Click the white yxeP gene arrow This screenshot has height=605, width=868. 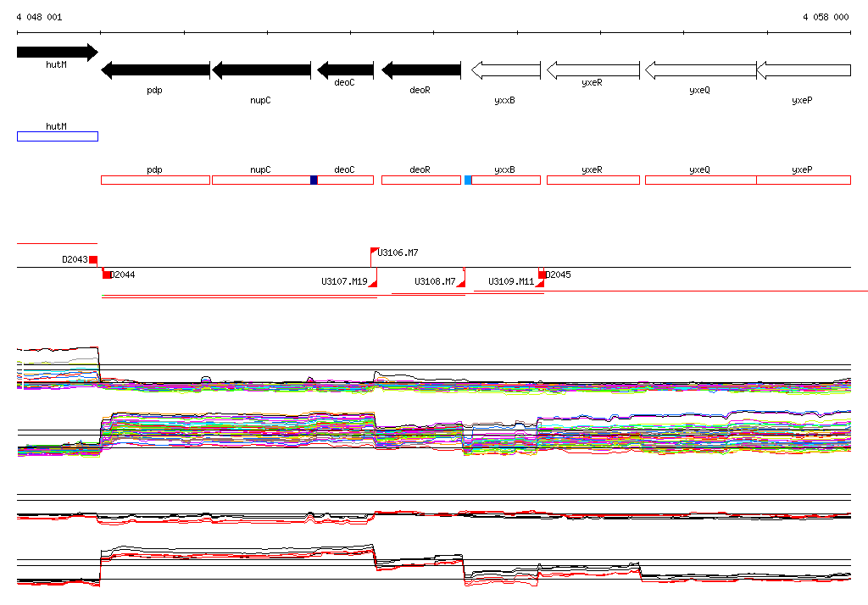tap(804, 70)
